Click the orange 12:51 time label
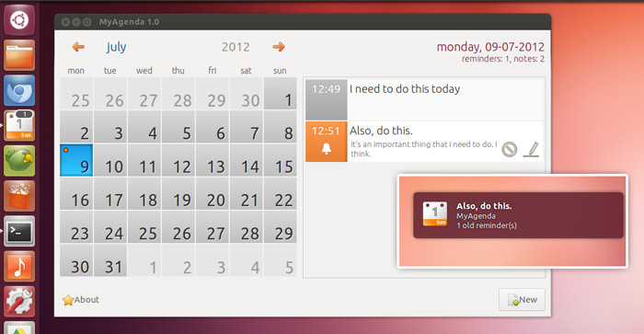The image size is (644, 334). point(326,131)
